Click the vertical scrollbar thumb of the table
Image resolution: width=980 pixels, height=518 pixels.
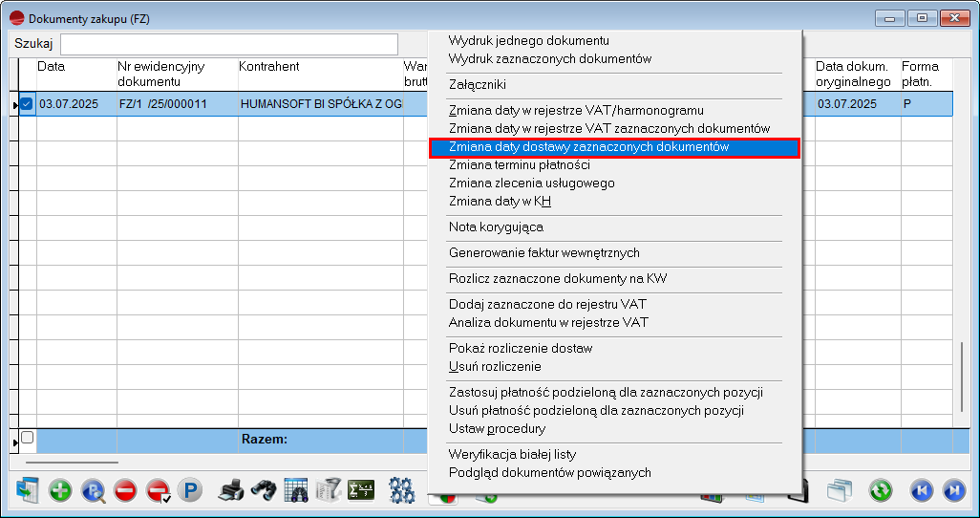963,376
